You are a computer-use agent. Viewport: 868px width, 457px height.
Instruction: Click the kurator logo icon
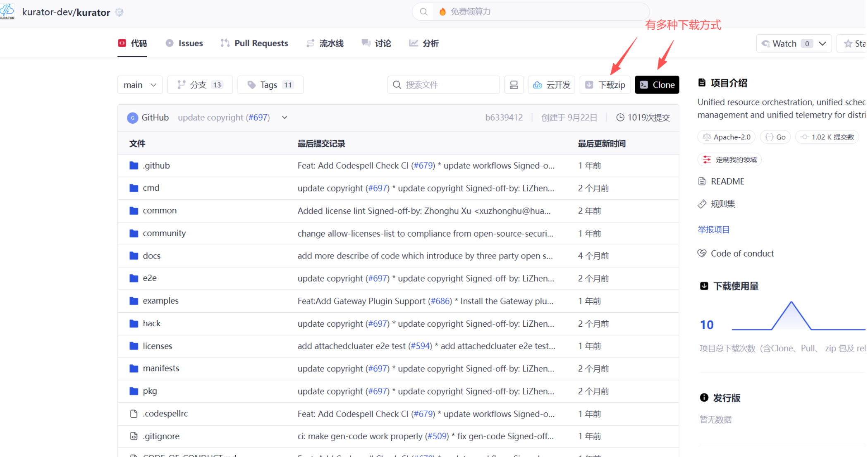pyautogui.click(x=7, y=11)
